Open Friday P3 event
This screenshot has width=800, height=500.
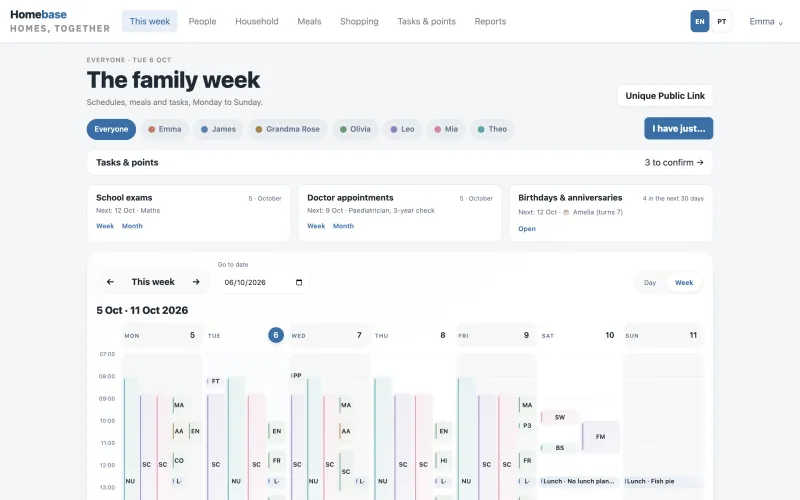click(x=527, y=426)
